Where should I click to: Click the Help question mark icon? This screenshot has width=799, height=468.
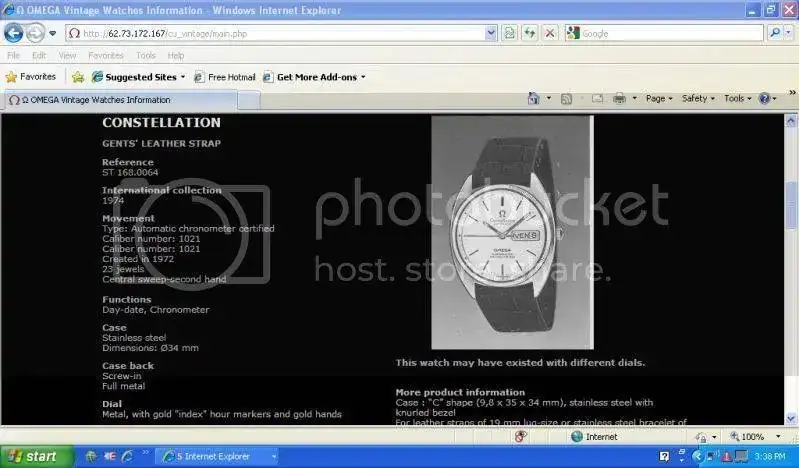(x=764, y=98)
